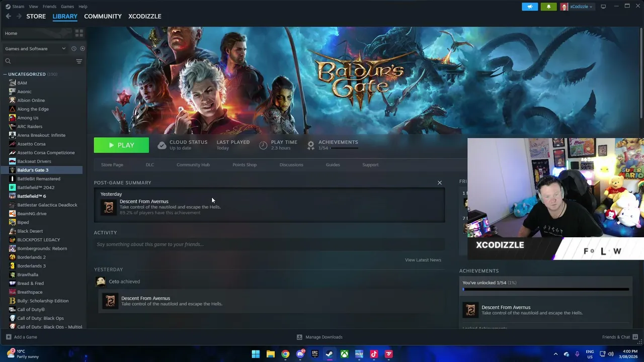Select Albion Online in the library
The width and height of the screenshot is (644, 362).
(31, 101)
